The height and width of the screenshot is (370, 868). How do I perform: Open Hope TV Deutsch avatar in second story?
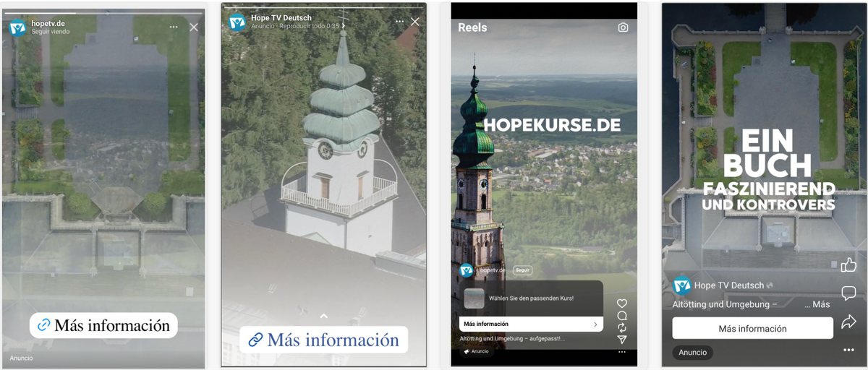pos(237,22)
